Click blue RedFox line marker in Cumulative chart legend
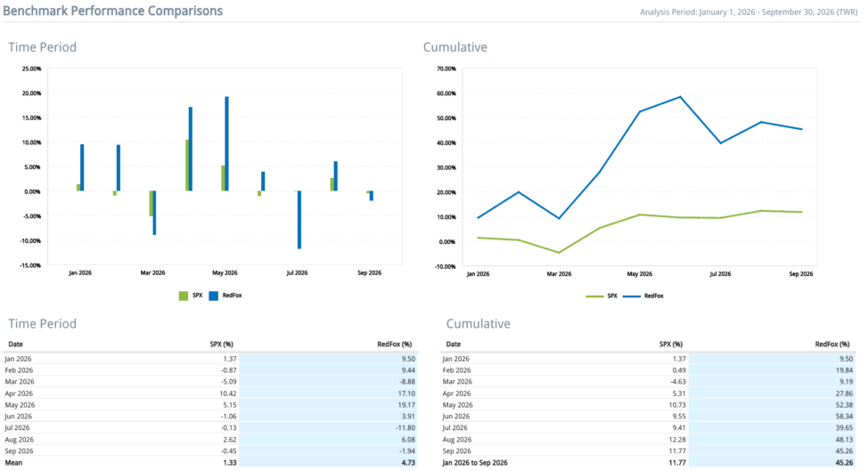Viewport: 868px width, 471px height. click(632, 296)
